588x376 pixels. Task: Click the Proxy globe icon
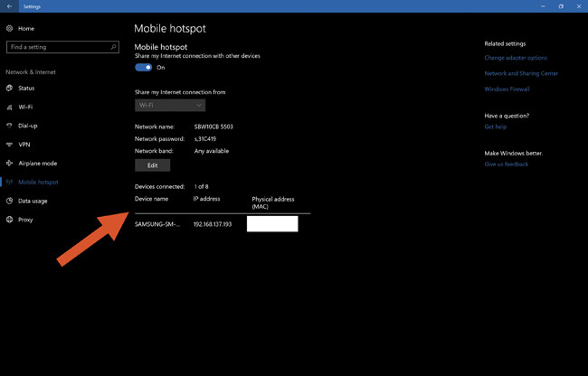click(x=10, y=220)
